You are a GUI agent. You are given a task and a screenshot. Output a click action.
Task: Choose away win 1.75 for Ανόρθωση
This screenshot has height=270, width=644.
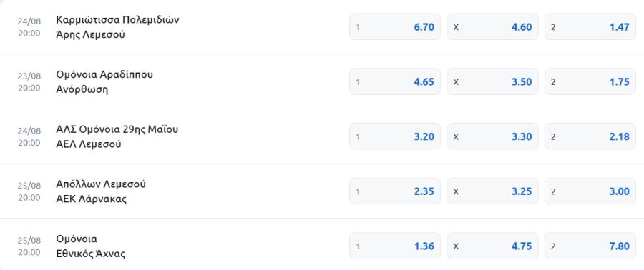[590, 81]
